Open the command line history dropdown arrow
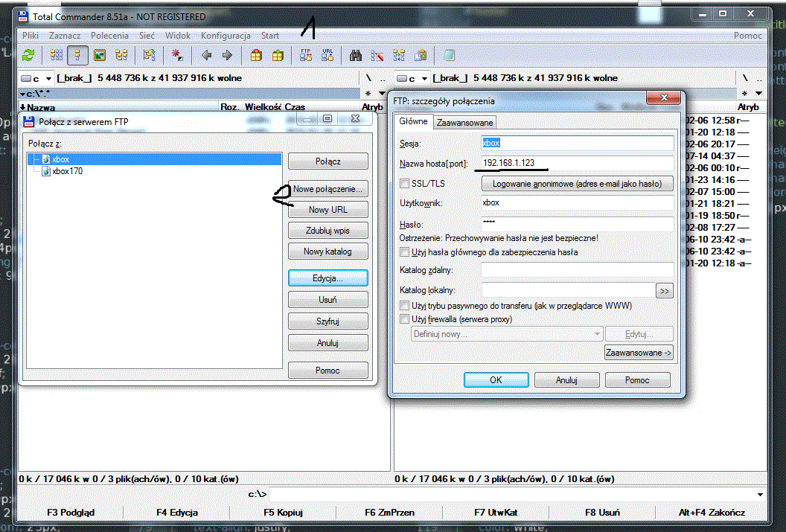The width and height of the screenshot is (786, 532). click(x=760, y=495)
